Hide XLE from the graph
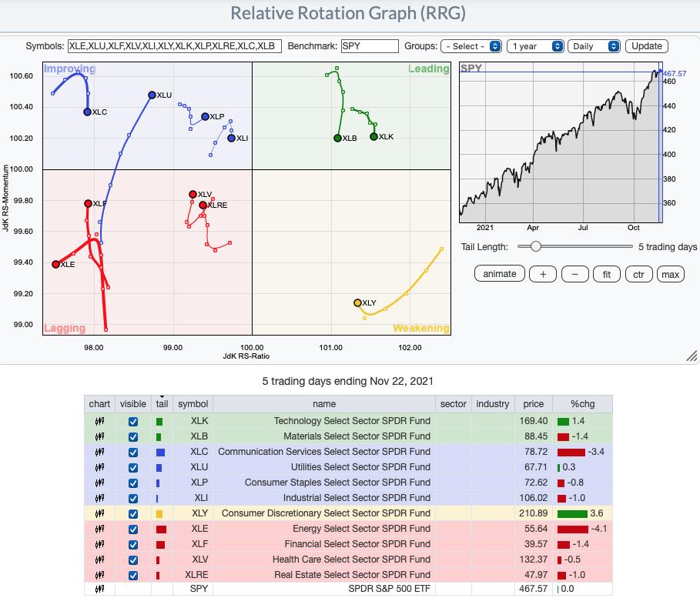Viewport: 700px width, 598px height. click(133, 530)
